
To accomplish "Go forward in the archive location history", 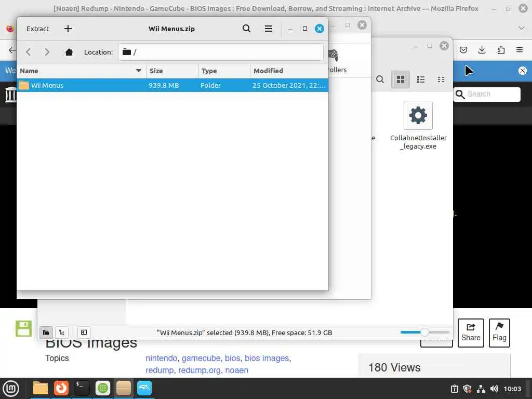I will (47, 52).
